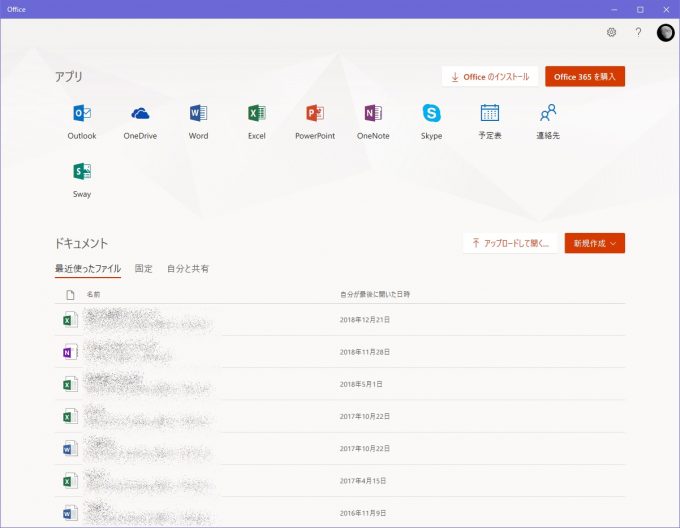The height and width of the screenshot is (528, 680).
Task: Click the help question mark icon
Action: pos(638,32)
